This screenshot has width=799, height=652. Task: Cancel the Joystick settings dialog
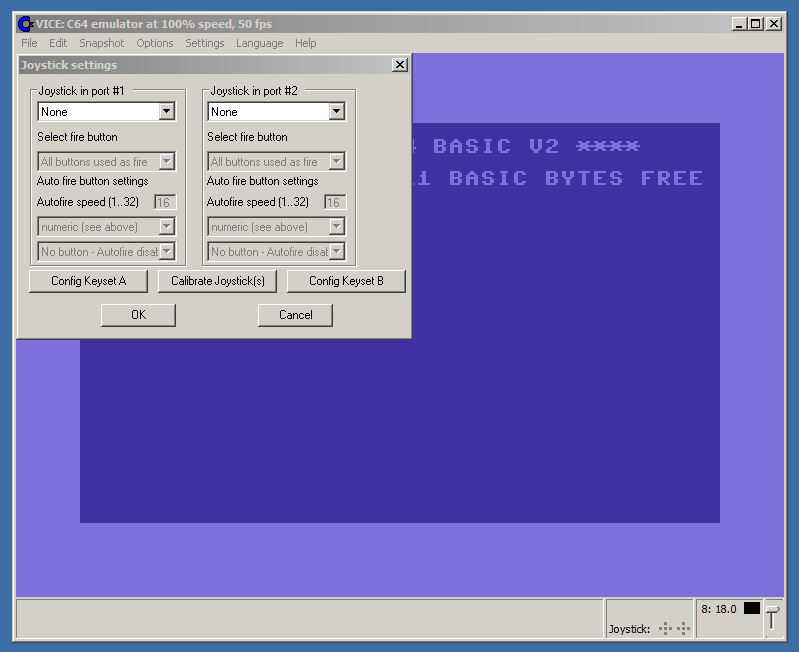(295, 315)
